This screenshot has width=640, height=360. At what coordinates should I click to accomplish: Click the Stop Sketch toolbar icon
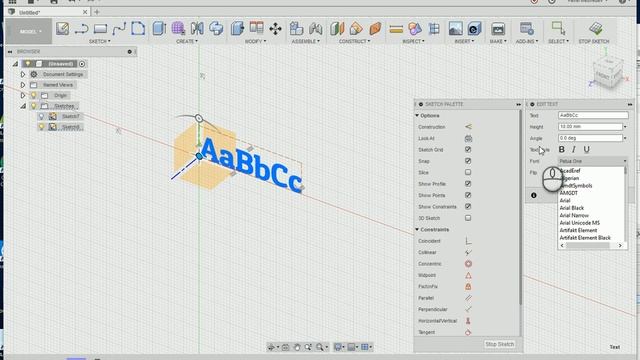[x=596, y=29]
